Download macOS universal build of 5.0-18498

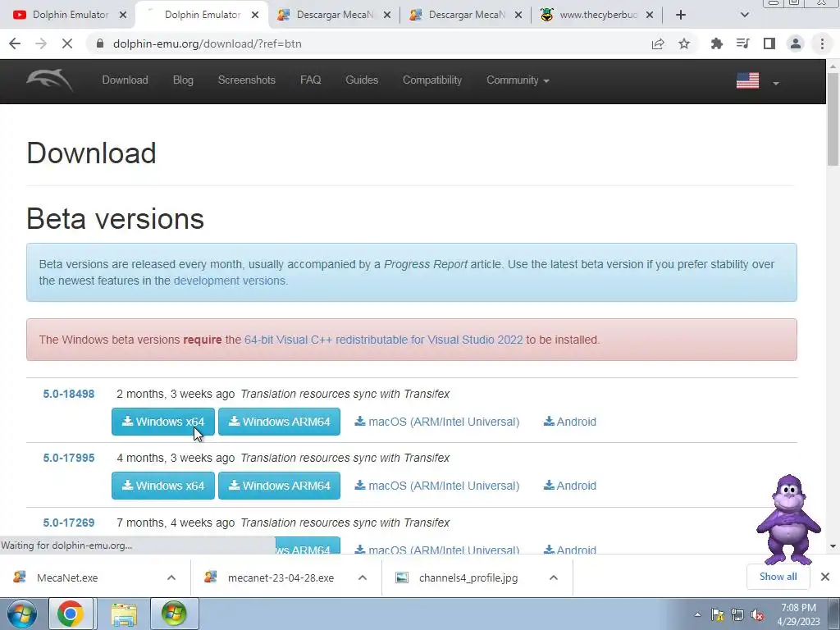(x=436, y=422)
